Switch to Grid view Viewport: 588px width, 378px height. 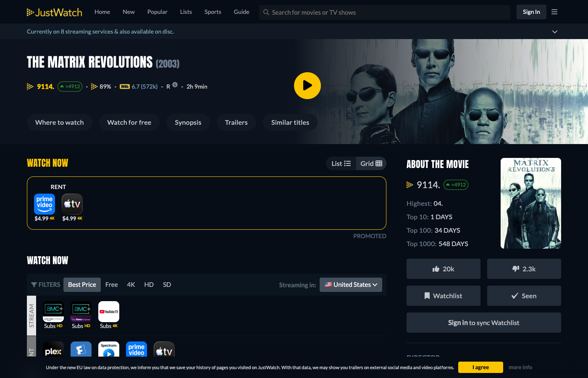pos(371,163)
